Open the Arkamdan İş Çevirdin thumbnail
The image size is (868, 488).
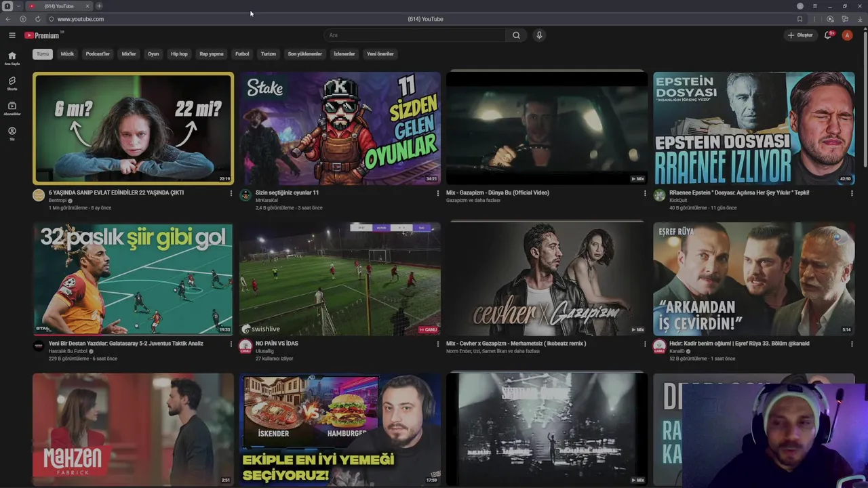click(754, 279)
